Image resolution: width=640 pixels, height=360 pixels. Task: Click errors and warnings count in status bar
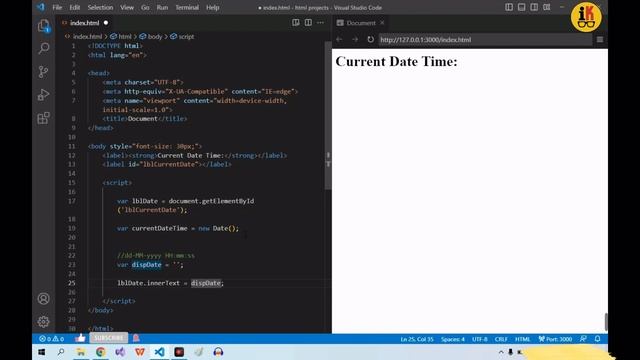click(51, 339)
